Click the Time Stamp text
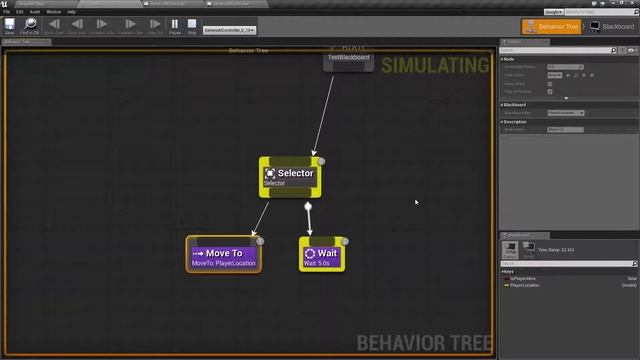This screenshot has height=360, width=640. click(556, 250)
